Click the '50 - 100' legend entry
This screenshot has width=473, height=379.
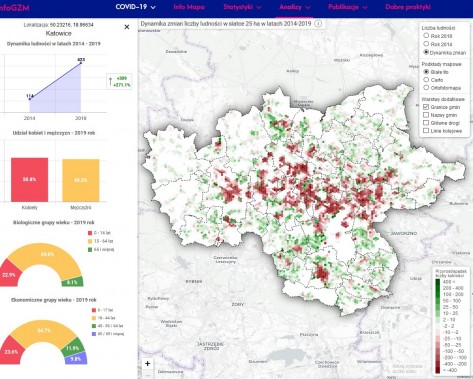tap(450, 301)
